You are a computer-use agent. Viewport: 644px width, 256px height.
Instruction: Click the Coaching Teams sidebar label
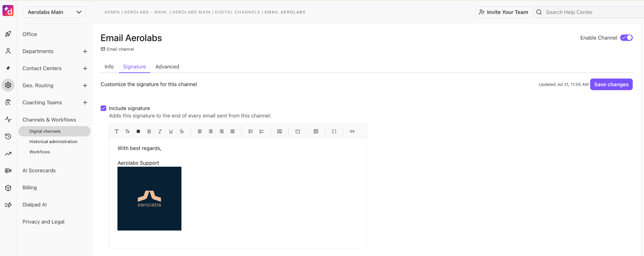tap(42, 103)
